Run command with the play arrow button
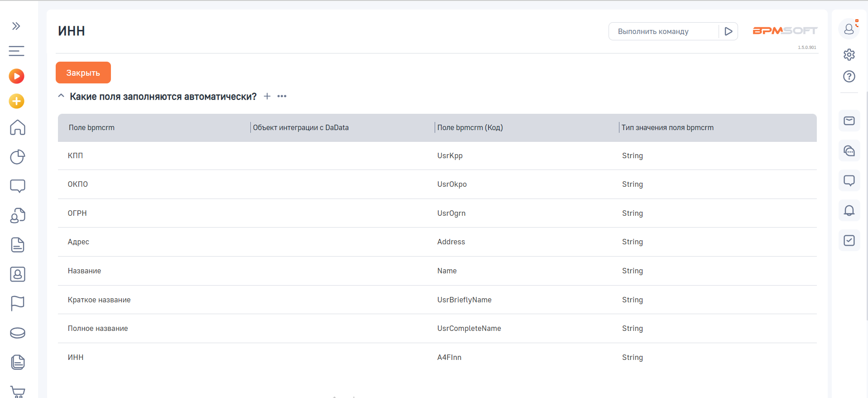 click(x=728, y=31)
